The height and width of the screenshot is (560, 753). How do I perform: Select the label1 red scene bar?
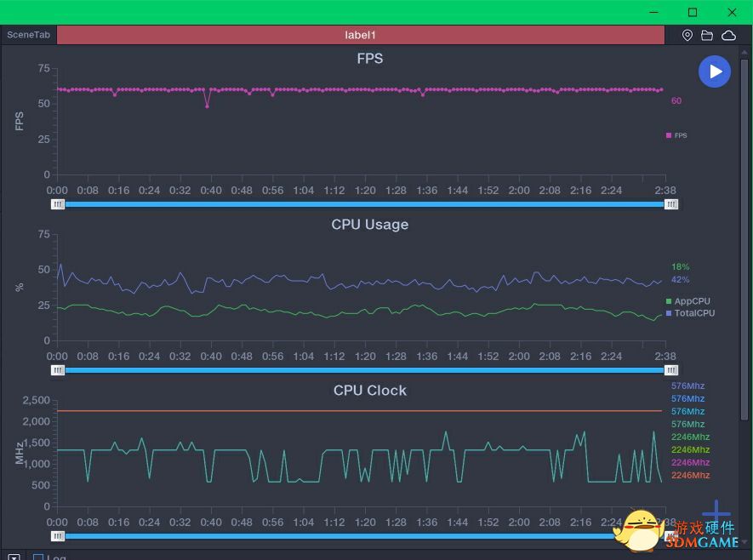(x=360, y=35)
